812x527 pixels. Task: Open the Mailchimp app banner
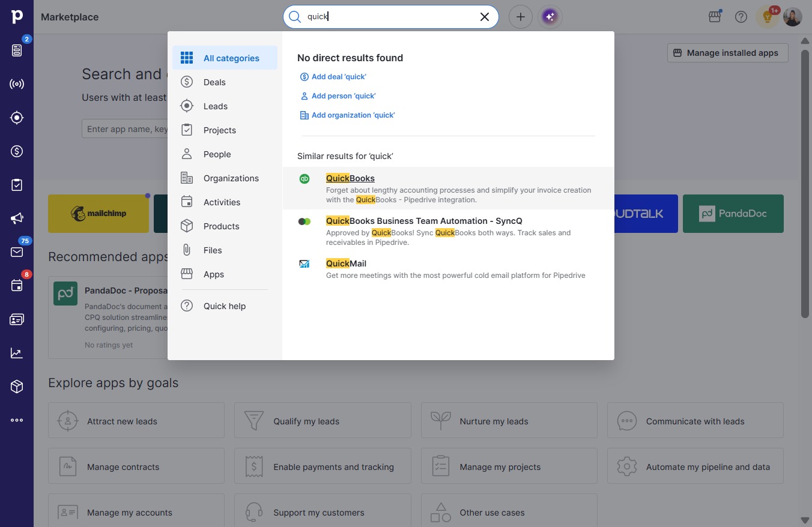pyautogui.click(x=98, y=214)
